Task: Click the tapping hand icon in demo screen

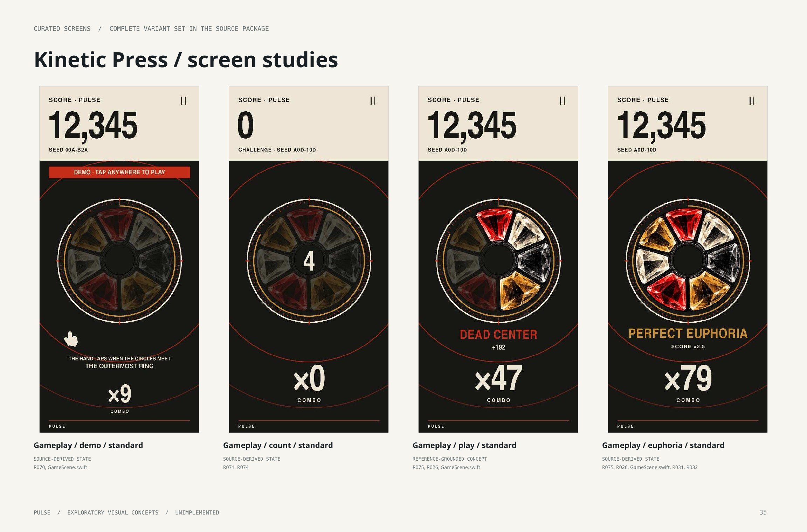Action: [71, 339]
